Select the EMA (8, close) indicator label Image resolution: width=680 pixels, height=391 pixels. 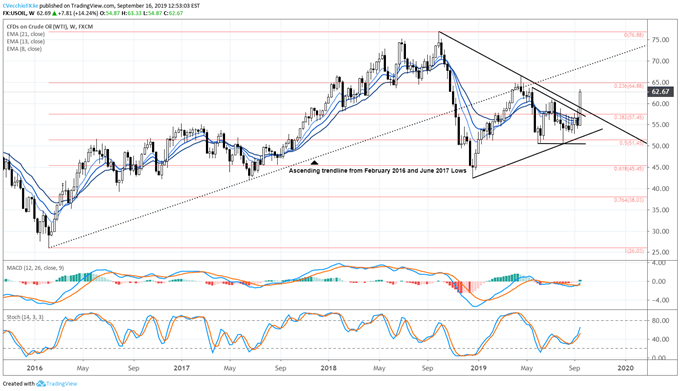click(24, 49)
